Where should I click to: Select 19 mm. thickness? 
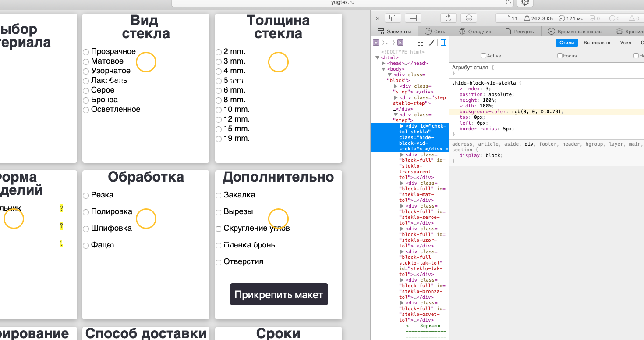click(x=219, y=139)
